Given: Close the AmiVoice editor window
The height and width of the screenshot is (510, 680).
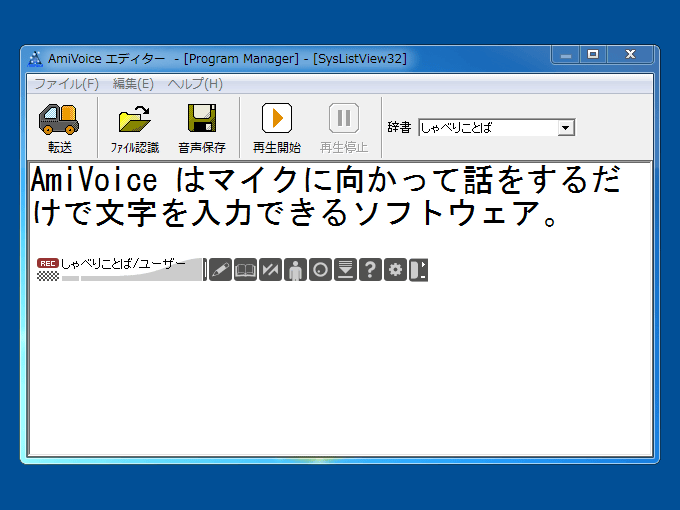Looking at the screenshot, I should tap(630, 55).
